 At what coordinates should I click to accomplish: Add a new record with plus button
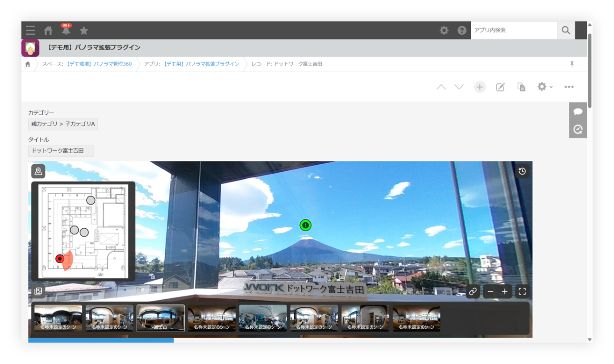coord(480,87)
